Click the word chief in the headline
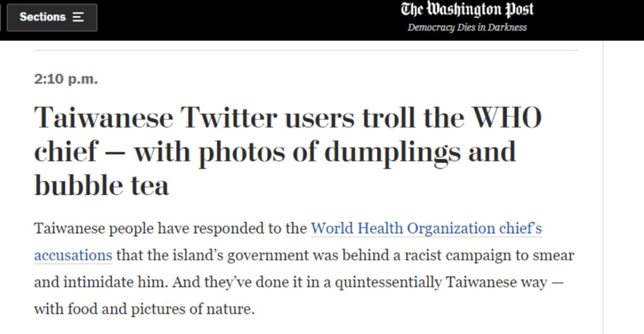The width and height of the screenshot is (644, 334). 66,151
